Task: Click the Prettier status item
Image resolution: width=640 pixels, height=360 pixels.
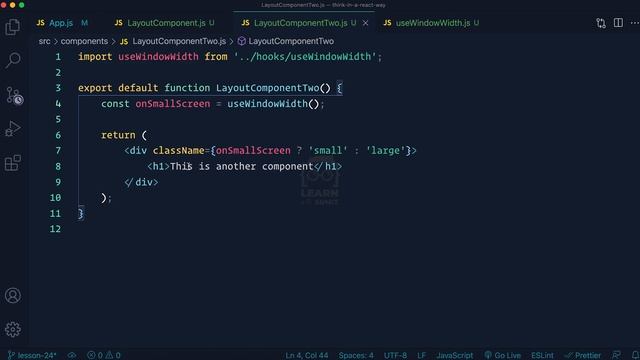Action: [582, 355]
